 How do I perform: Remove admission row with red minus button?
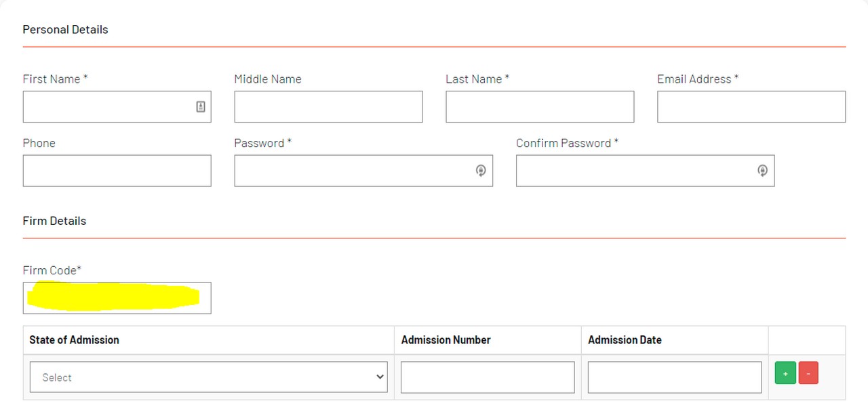coord(808,373)
